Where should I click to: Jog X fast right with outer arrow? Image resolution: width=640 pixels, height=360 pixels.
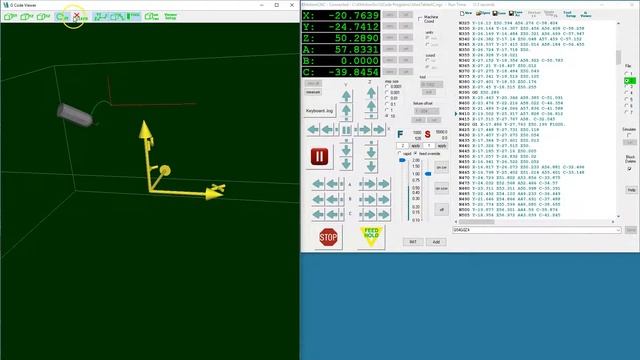(x=379, y=130)
